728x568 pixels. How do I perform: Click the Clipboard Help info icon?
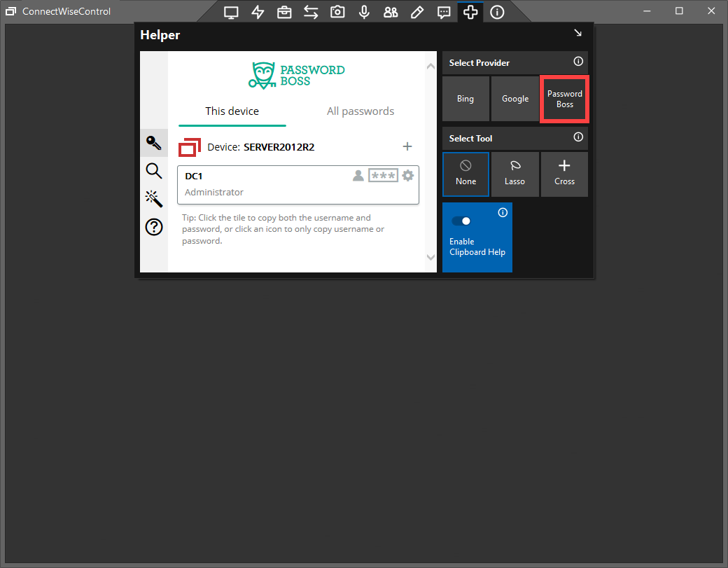click(x=503, y=213)
